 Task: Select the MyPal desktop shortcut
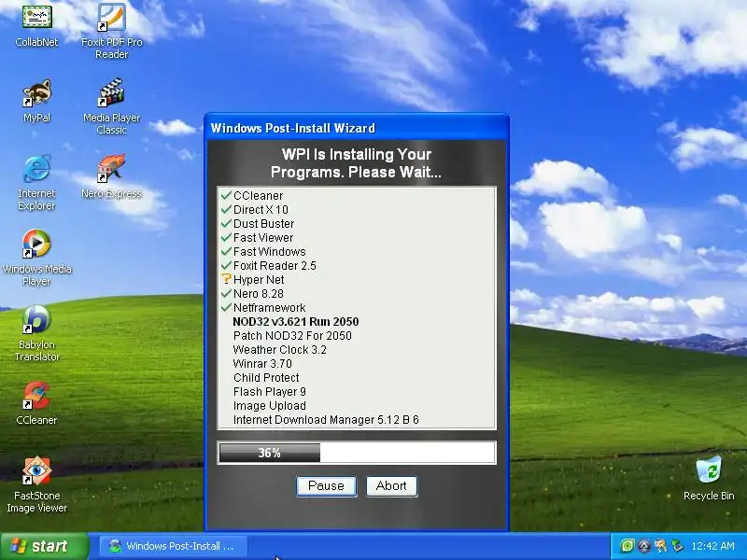click(x=36, y=101)
